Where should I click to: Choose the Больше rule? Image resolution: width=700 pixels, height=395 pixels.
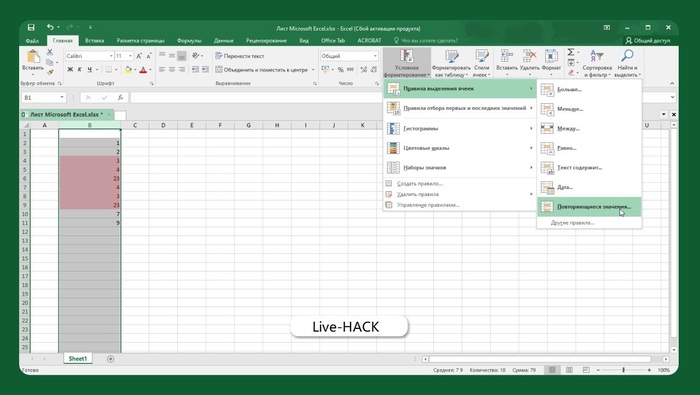pos(589,90)
